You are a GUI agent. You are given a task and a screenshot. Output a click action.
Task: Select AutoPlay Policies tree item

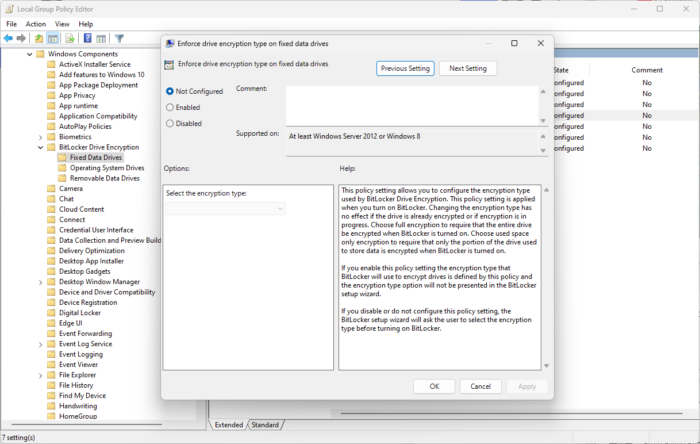(85, 126)
